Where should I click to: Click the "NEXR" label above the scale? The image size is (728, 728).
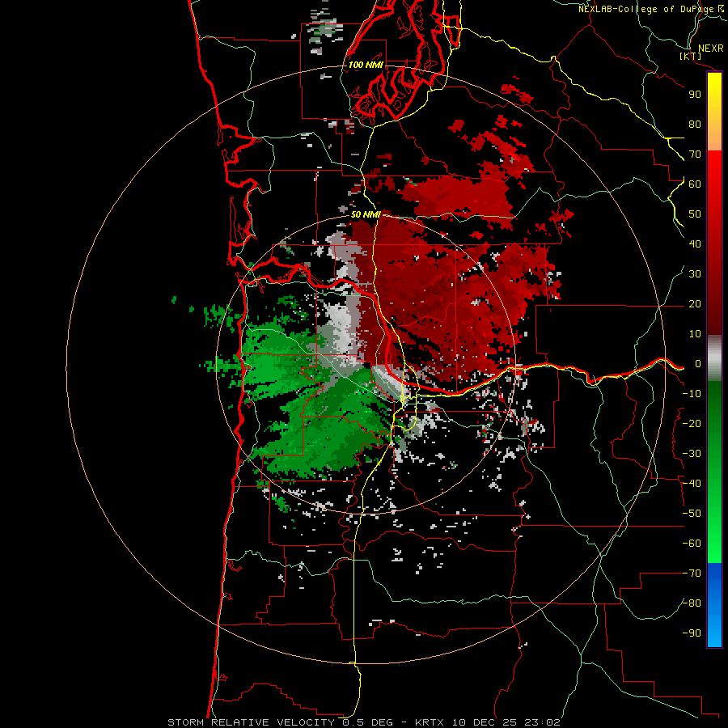[x=710, y=49]
